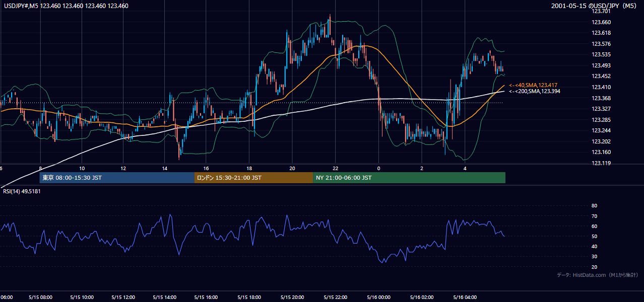Screen dimensions: 644x302
Task: Click the RSI scale value 70
Action: click(594, 216)
